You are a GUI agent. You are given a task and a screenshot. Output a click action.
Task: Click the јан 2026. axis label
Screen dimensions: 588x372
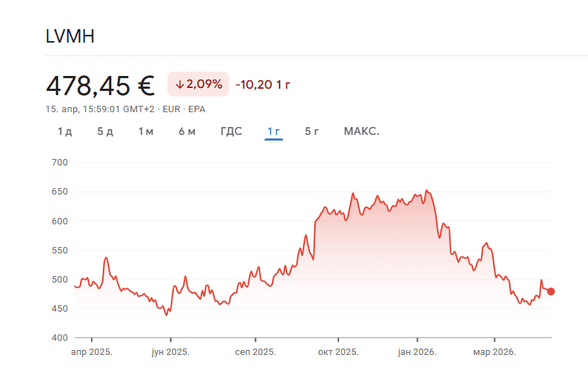pyautogui.click(x=416, y=352)
